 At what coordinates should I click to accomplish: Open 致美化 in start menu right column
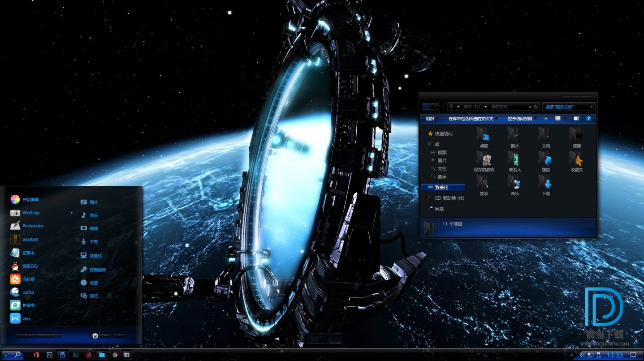pyautogui.click(x=91, y=256)
